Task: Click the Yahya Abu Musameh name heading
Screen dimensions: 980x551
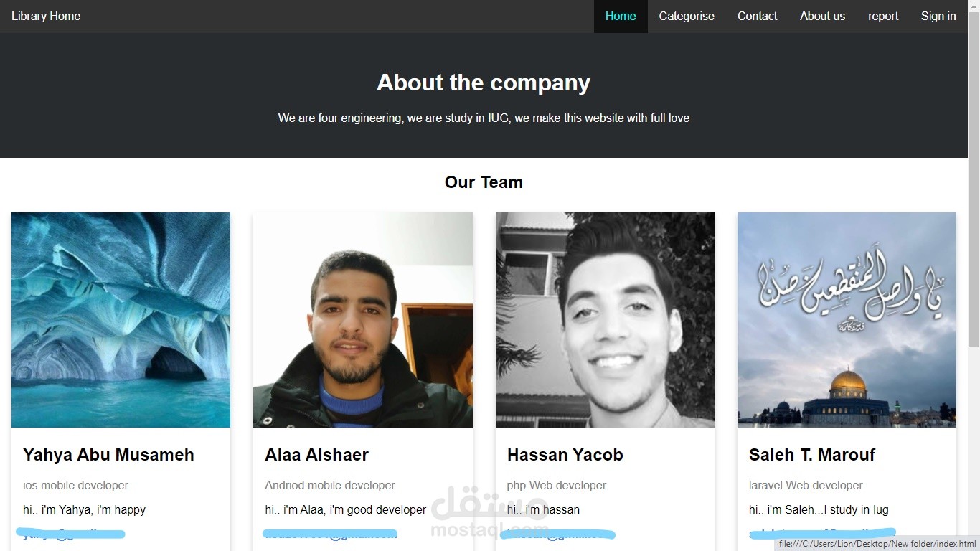Action: (108, 455)
